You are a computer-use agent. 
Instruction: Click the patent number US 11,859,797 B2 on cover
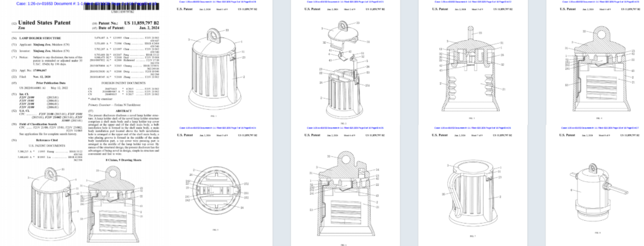(x=142, y=23)
